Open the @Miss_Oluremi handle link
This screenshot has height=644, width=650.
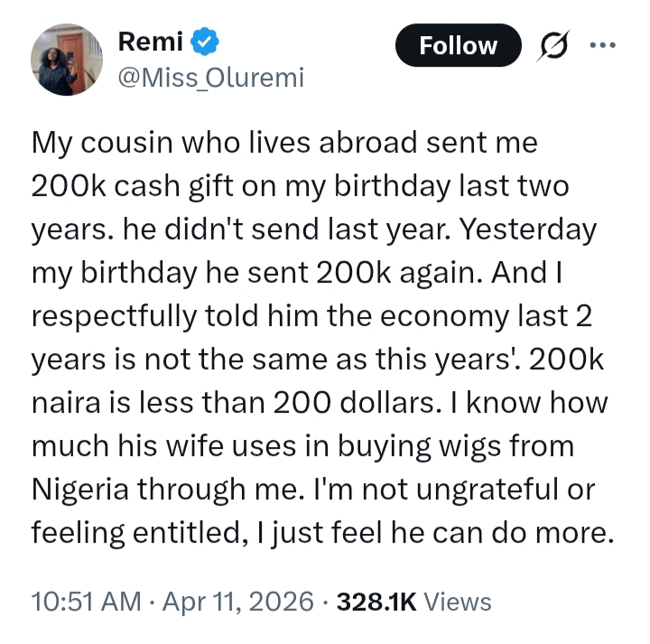211,79
